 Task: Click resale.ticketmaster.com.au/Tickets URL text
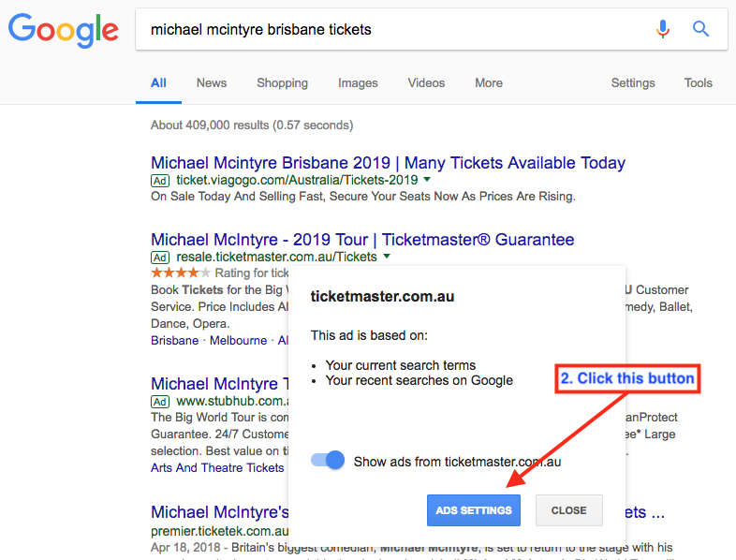point(276,258)
